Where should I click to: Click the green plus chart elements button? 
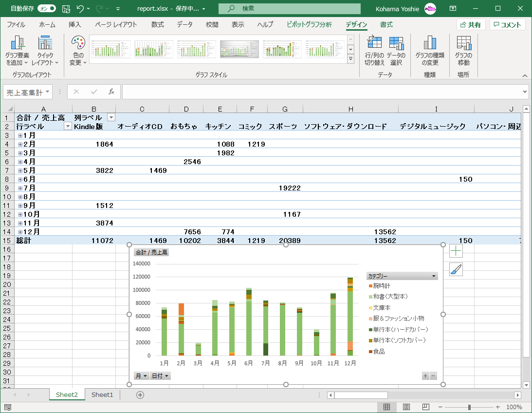456,251
